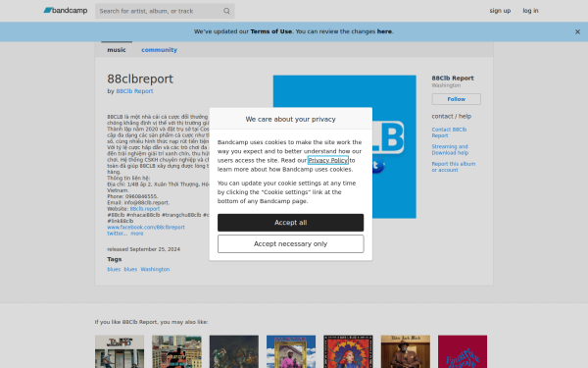Image resolution: width=588 pixels, height=368 pixels.
Task: Choose Accept necessary only
Action: click(x=290, y=244)
